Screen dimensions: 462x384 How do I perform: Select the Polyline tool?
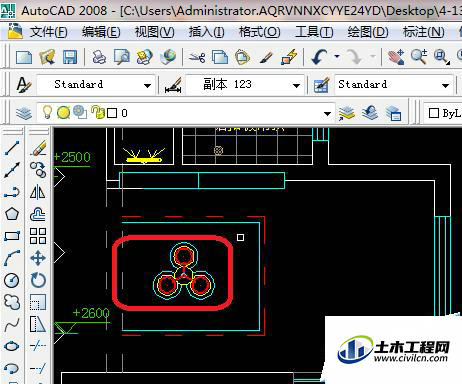point(12,193)
